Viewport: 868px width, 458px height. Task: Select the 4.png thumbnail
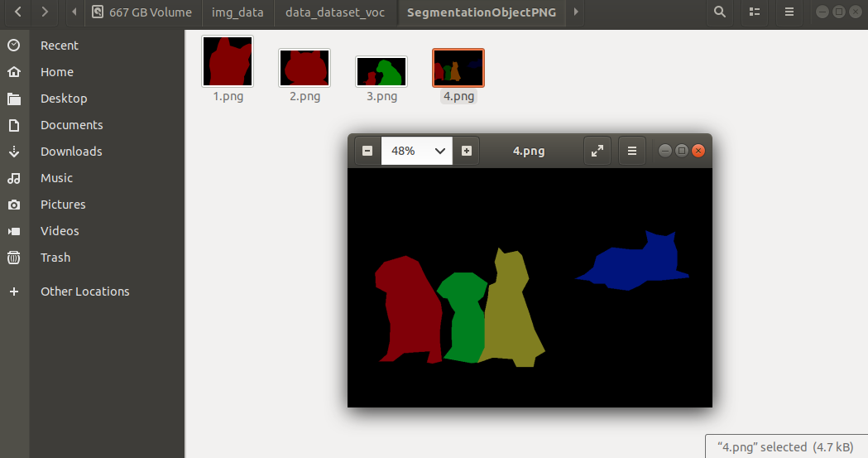tap(458, 68)
